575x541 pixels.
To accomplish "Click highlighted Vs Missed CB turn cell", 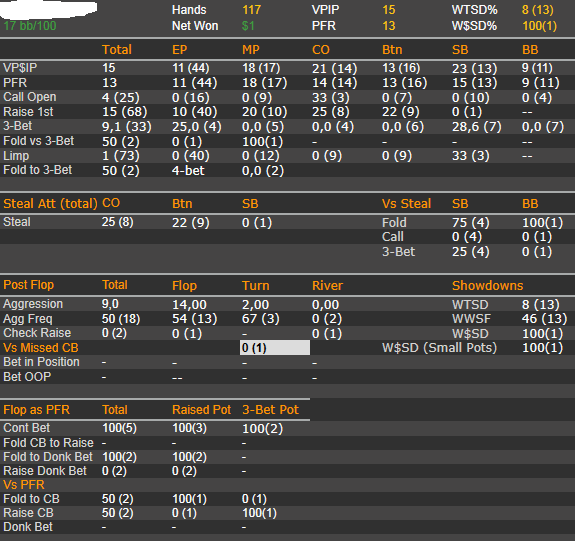I will click(x=275, y=348).
